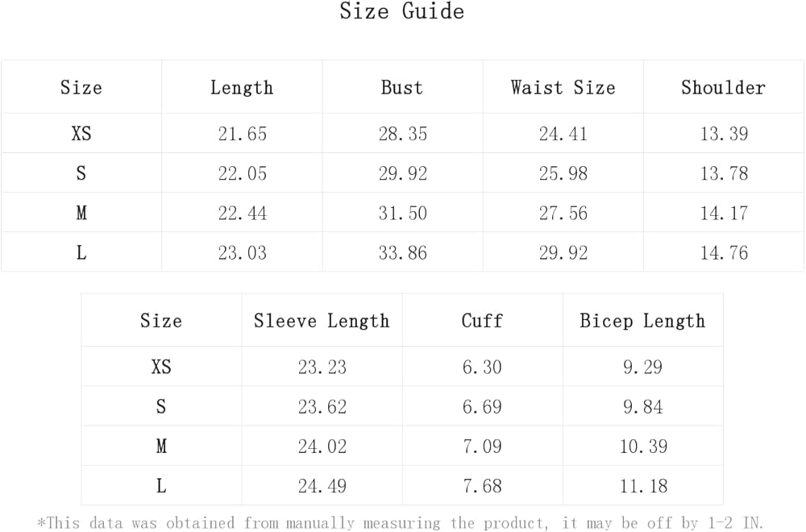
Task: Click the Bust column header
Action: (x=401, y=87)
